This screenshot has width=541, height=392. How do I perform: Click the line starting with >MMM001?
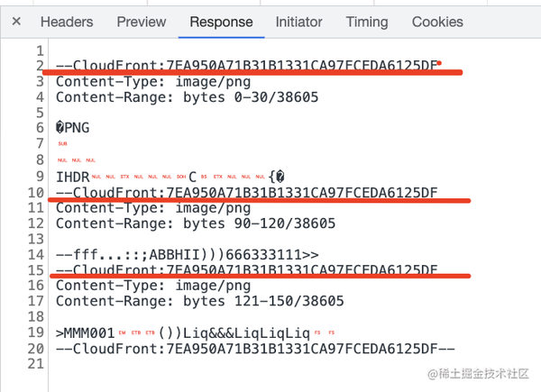[182, 333]
